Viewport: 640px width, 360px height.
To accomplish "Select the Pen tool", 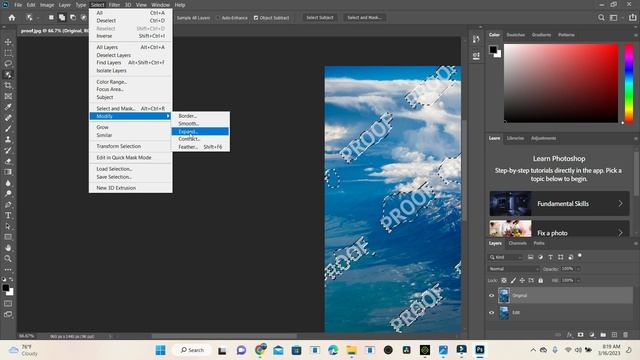I will 8,204.
